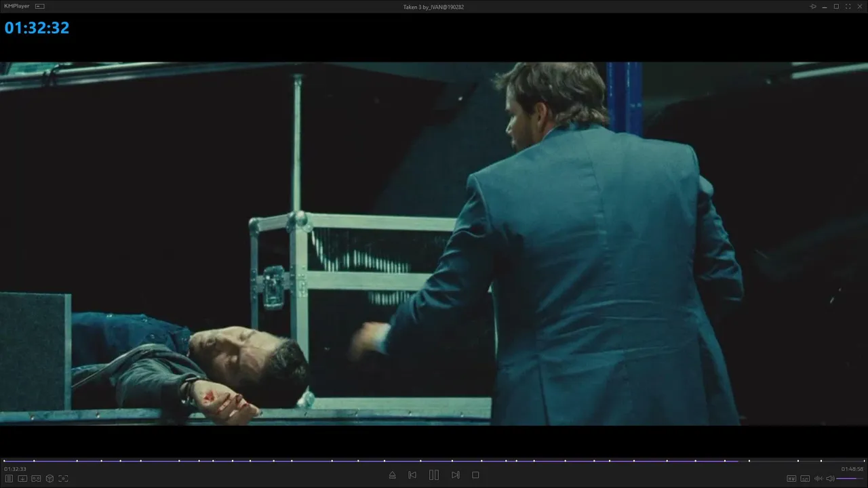Open the audio equalizer waveform icon

point(818,479)
